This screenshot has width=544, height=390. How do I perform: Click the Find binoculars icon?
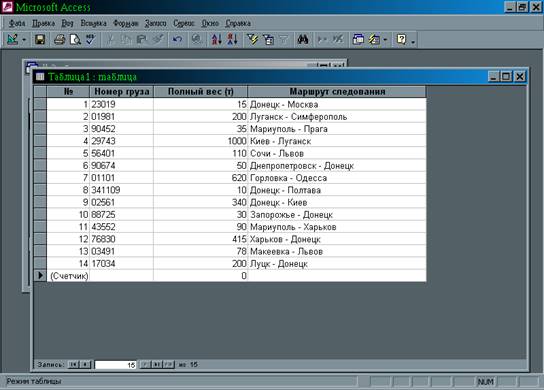click(x=303, y=40)
